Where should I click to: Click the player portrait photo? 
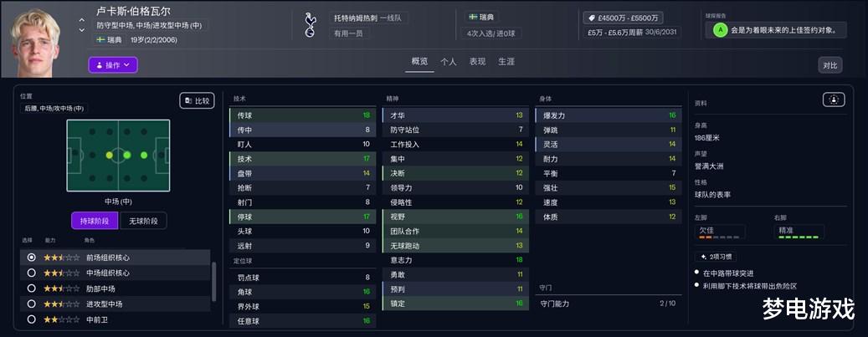[37, 40]
